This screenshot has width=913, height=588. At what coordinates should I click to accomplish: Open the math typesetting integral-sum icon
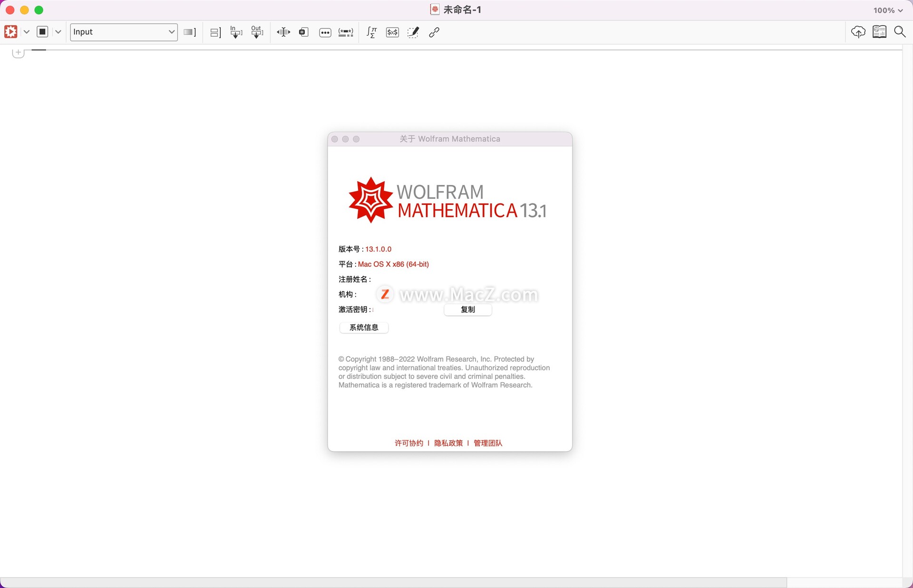[x=371, y=32]
